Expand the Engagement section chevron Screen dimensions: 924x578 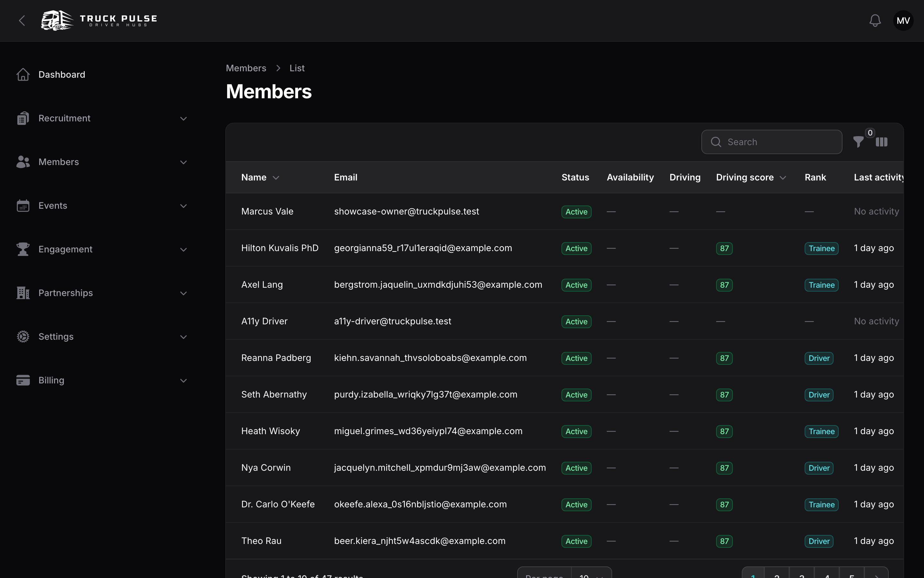point(183,250)
